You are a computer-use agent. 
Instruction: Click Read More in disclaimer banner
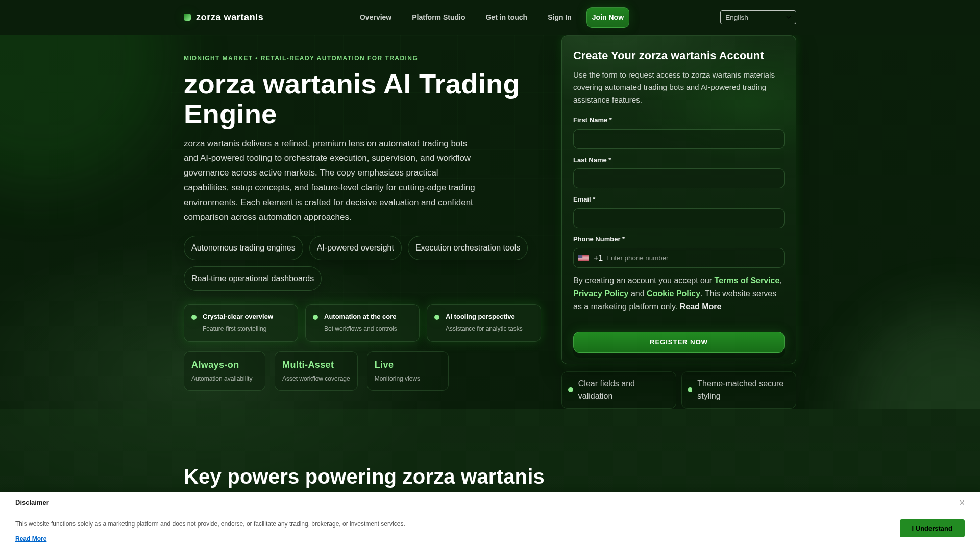point(31,539)
